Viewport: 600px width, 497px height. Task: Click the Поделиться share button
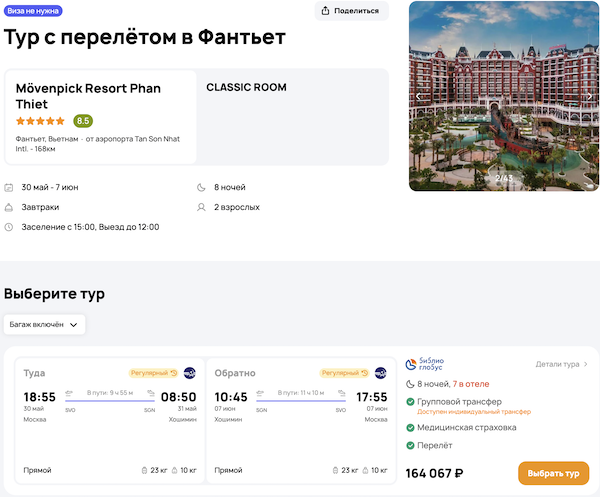pyautogui.click(x=351, y=11)
